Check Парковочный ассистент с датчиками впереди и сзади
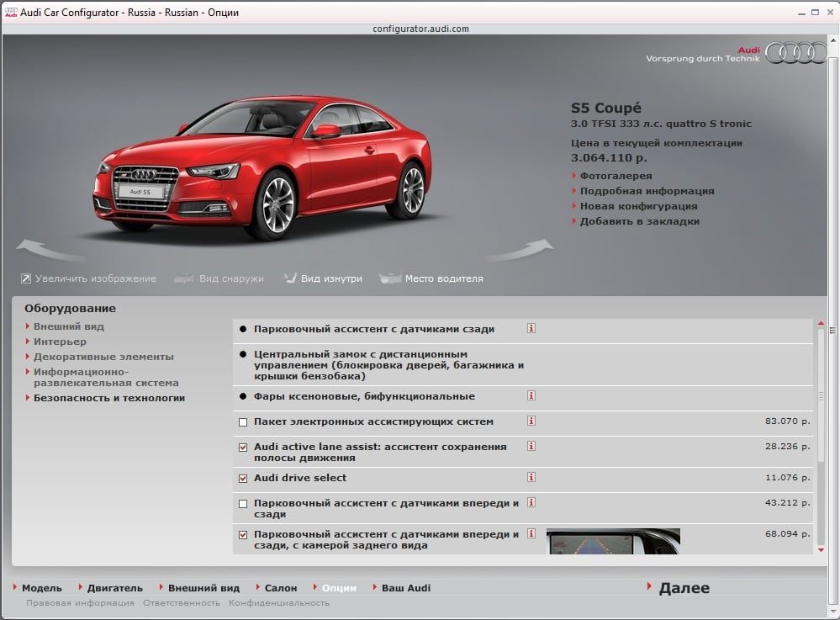The image size is (840, 620). click(243, 504)
